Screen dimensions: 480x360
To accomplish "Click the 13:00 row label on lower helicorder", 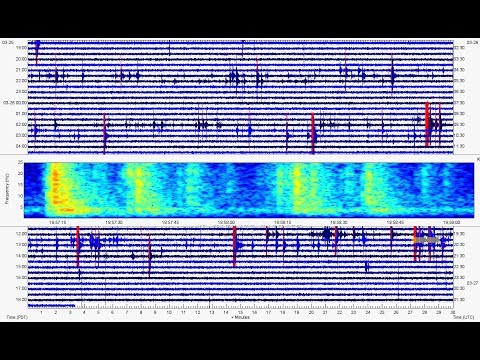I will tap(21, 245).
